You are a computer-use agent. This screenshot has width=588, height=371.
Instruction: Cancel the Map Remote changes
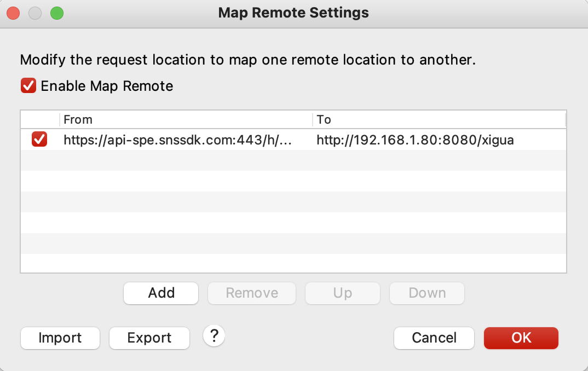click(x=434, y=338)
